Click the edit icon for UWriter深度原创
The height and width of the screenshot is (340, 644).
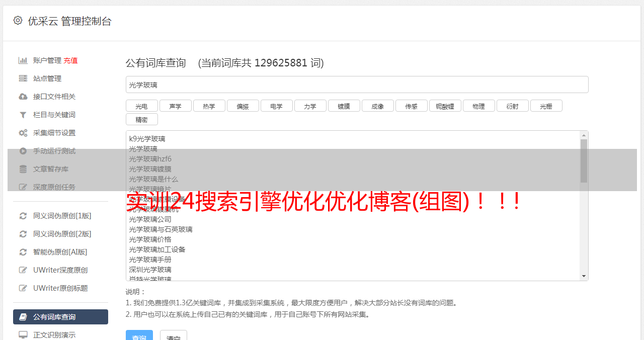23,270
